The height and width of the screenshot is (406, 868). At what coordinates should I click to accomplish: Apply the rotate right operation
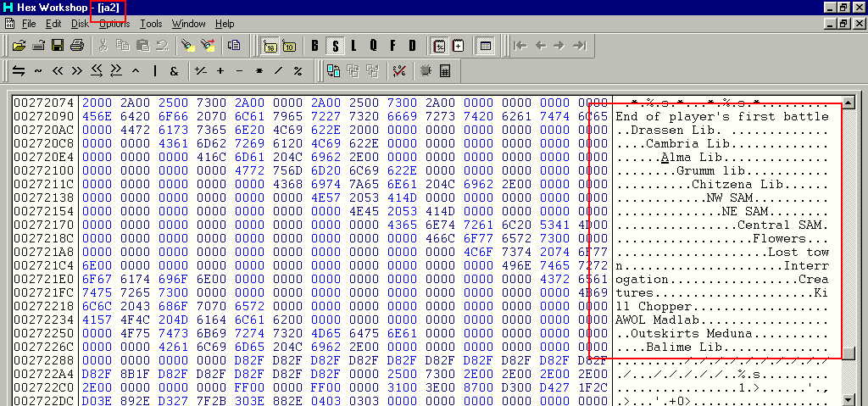pos(116,71)
